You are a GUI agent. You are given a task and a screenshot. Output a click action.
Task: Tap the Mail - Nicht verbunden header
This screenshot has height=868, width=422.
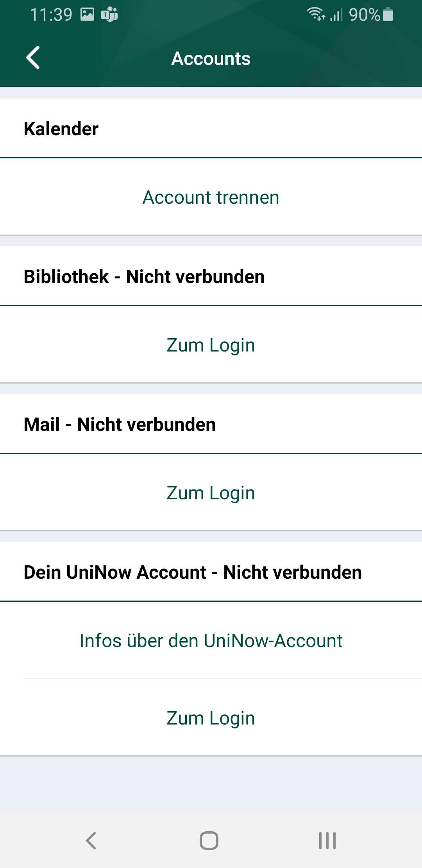pos(120,425)
